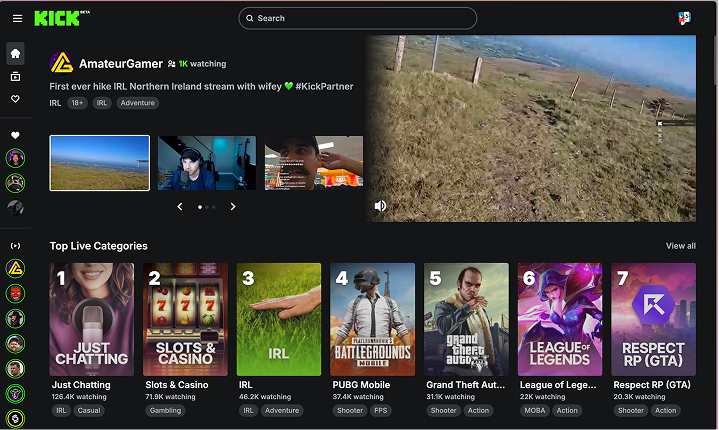Image resolution: width=719 pixels, height=430 pixels.
Task: Show next featured streams with right chevron
Action: pos(233,207)
